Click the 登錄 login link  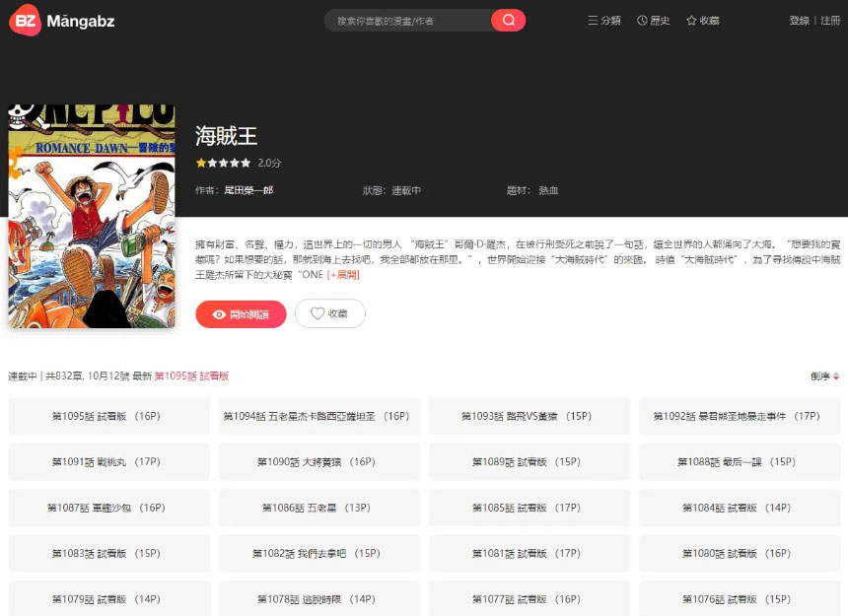799,21
